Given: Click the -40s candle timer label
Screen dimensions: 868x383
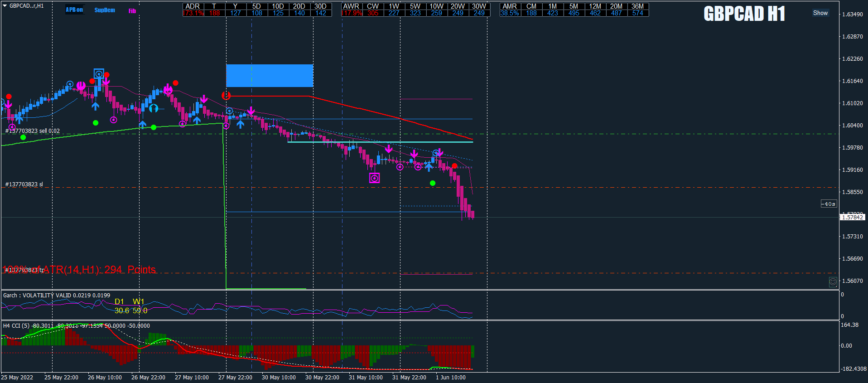Looking at the screenshot, I should [829, 204].
